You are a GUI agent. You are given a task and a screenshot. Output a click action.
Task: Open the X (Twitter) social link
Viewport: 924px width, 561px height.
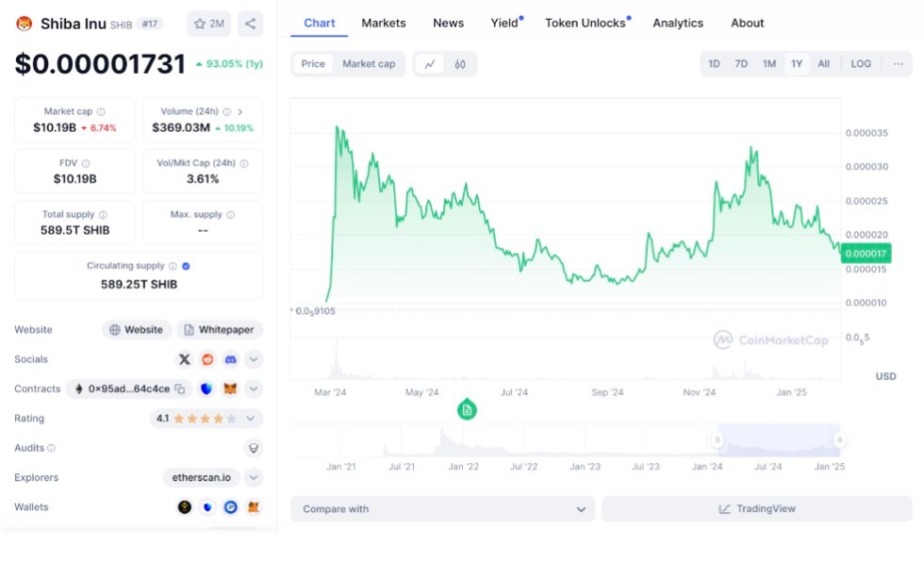(x=185, y=359)
